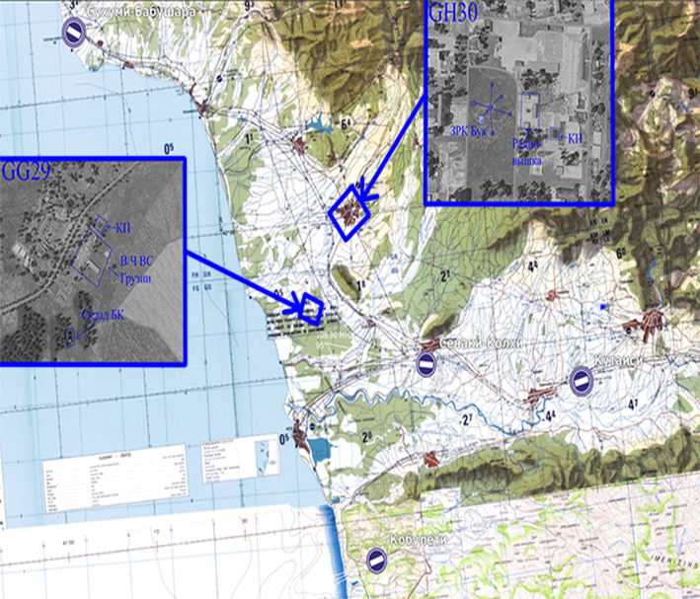Click the small blue target box at GG29 arrow tip
700x599 pixels.
pyautogui.click(x=312, y=308)
